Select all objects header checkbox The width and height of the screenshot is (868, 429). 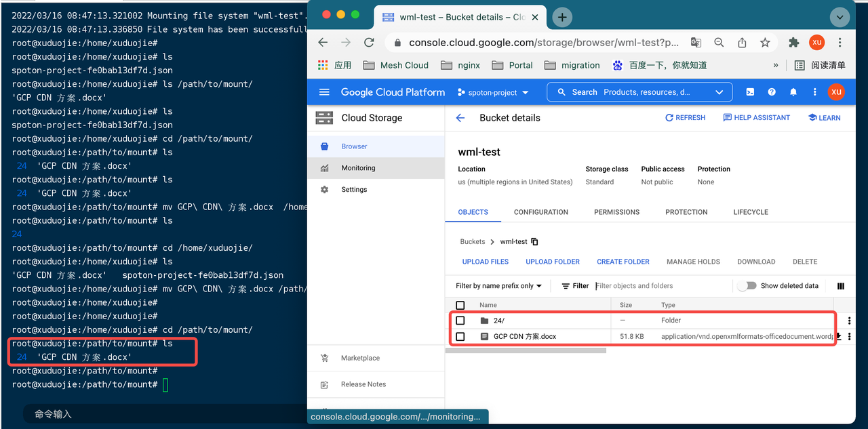pyautogui.click(x=460, y=306)
